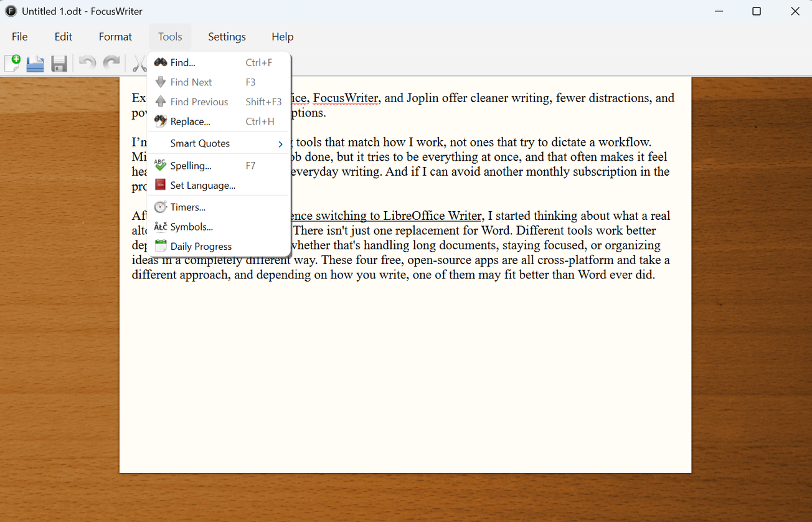Image resolution: width=812 pixels, height=522 pixels.
Task: Launch Spelling... check from menu
Action: pyautogui.click(x=219, y=166)
